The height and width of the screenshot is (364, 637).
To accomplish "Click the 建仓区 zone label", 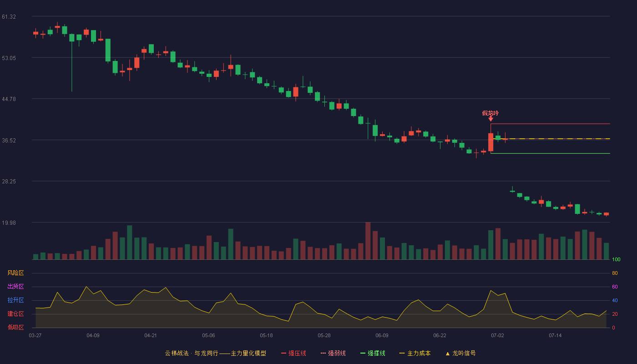I will coord(15,314).
